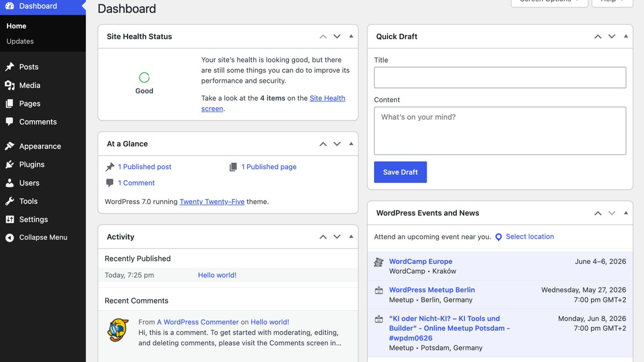Screen dimensions: 644x362
Task: Click the WordCamp Europe event icon
Action: pyautogui.click(x=379, y=262)
